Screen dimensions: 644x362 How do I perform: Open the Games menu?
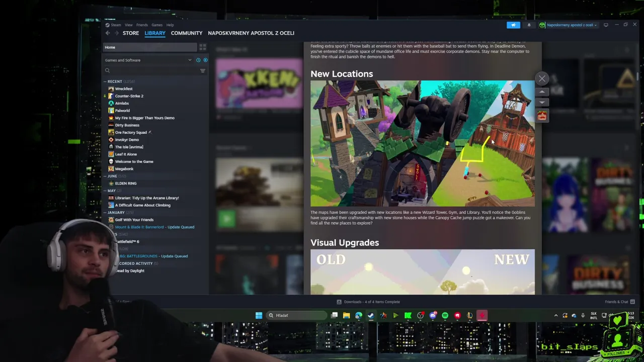[x=157, y=25]
